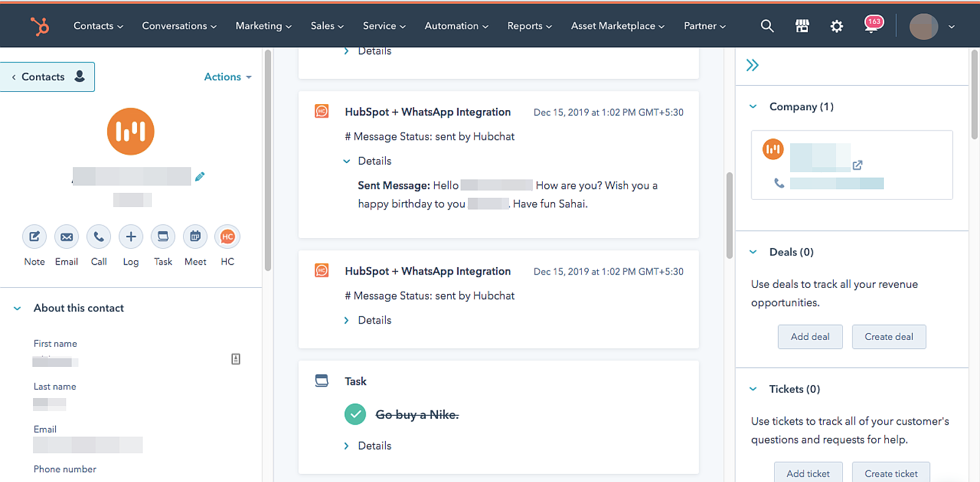This screenshot has height=482, width=980.
Task: Collapse the Deals (0) section
Action: (x=753, y=252)
